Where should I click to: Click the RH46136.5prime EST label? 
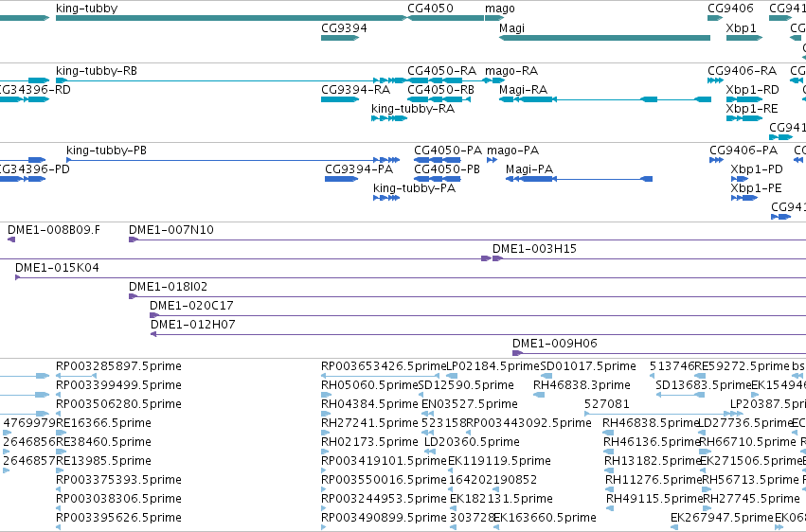pyautogui.click(x=652, y=443)
